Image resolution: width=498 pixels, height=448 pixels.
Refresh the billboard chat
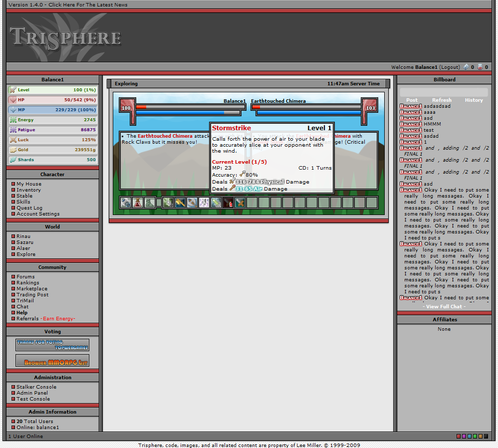pyautogui.click(x=442, y=100)
